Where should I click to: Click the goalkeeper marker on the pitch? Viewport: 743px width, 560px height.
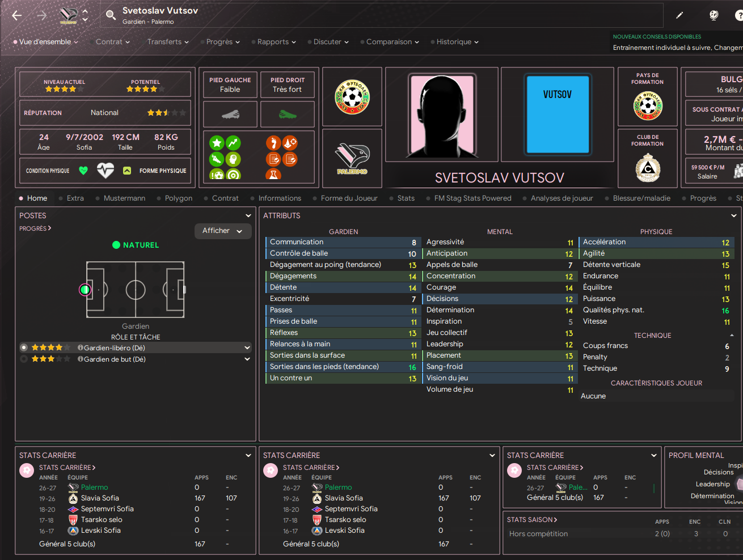pos(85,290)
